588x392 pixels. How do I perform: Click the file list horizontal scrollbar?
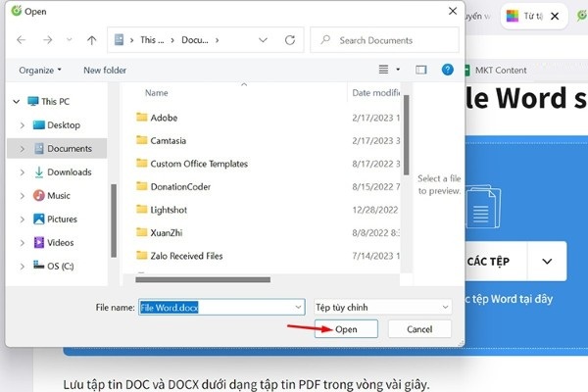(203, 280)
